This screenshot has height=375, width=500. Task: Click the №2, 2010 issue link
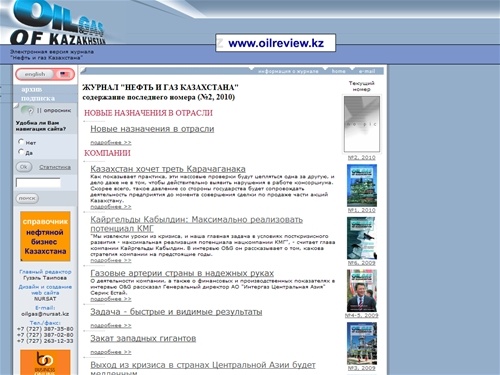362,157
